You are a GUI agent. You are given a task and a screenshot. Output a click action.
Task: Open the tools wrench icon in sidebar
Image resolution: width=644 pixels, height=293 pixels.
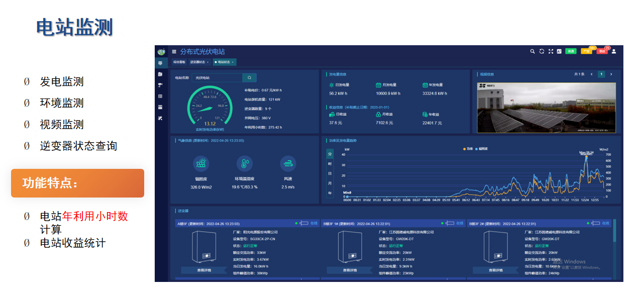point(160,118)
